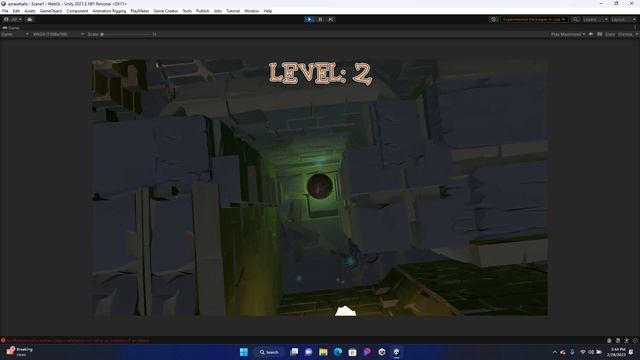Open the taskbar clock and date
Viewport: 640px width, 360px height.
tap(616, 352)
